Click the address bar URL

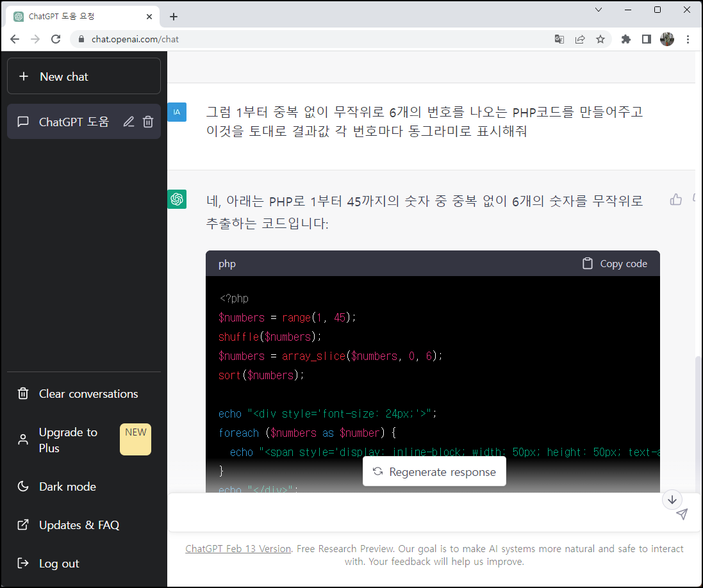click(135, 39)
